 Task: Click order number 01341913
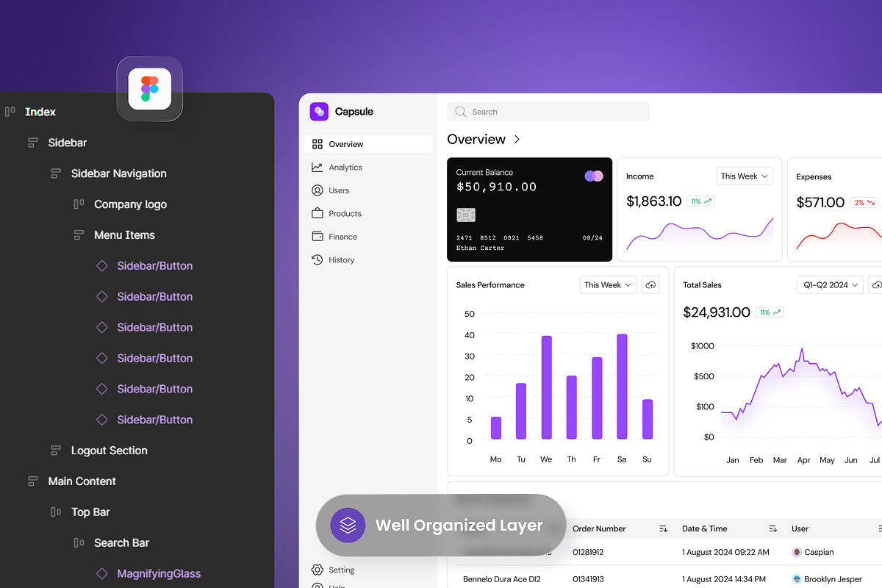[588, 579]
